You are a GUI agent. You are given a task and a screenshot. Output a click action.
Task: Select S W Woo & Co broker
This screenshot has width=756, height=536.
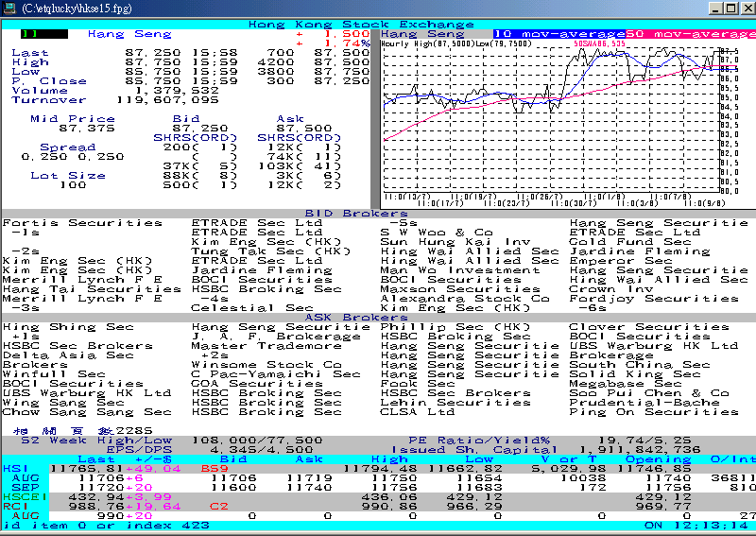coord(437,233)
